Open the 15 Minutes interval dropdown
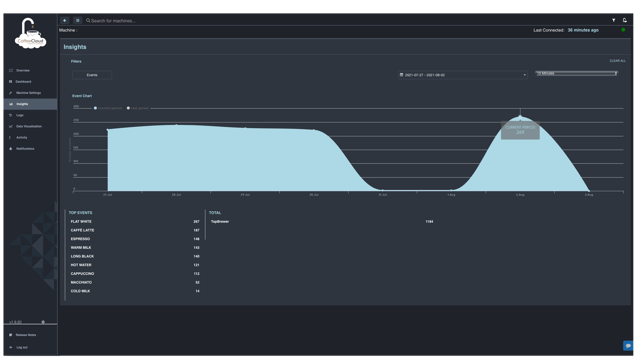 click(577, 73)
